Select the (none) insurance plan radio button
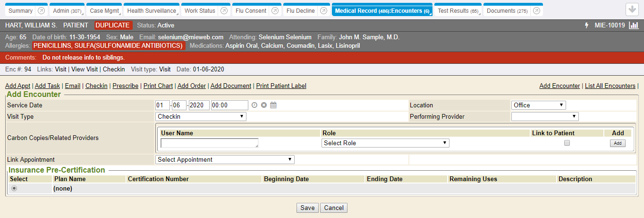This screenshot has width=644, height=218. pos(14,188)
